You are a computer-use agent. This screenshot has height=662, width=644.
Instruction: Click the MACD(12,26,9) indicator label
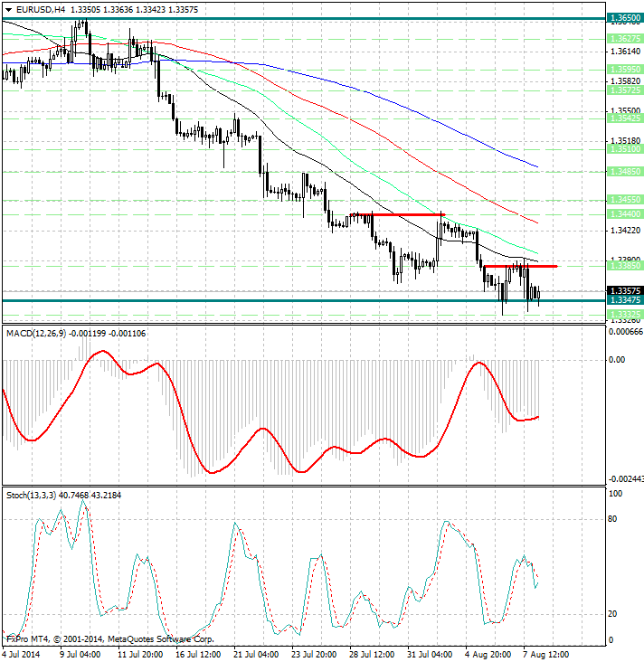[36, 334]
